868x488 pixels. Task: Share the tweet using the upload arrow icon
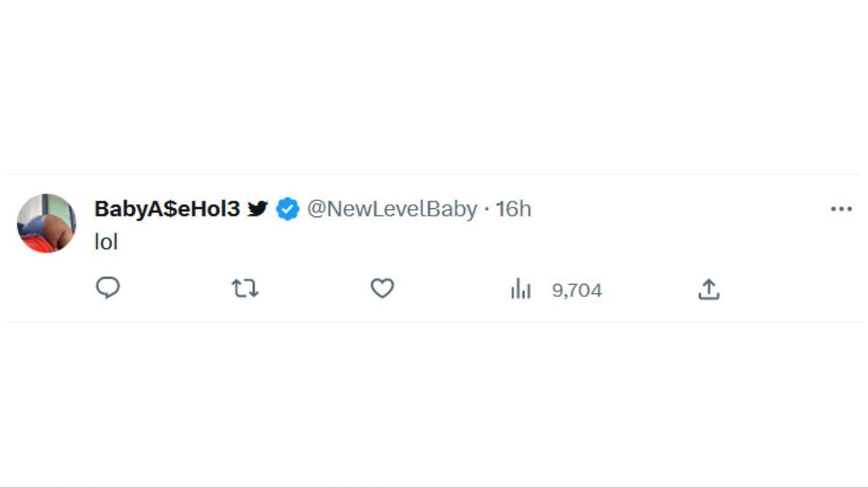coord(709,289)
